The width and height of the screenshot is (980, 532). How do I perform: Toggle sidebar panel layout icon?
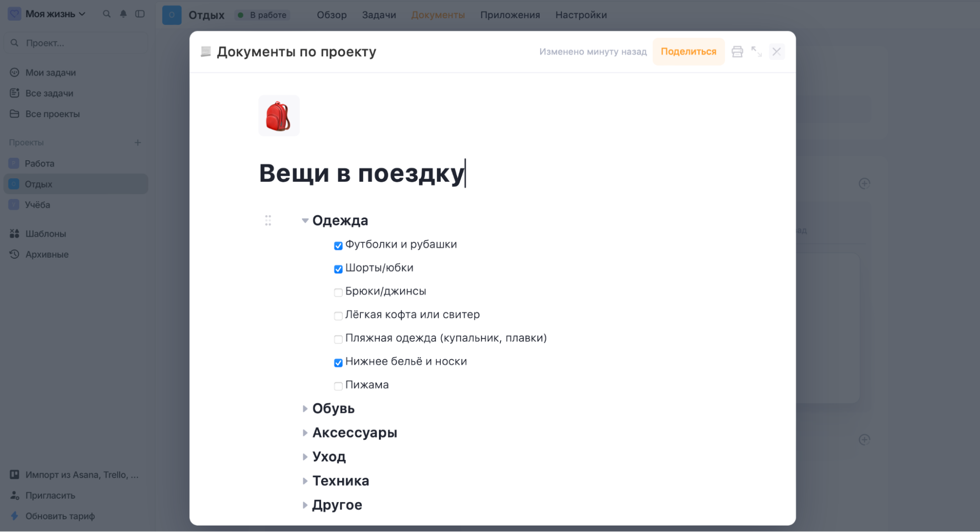[x=140, y=14]
